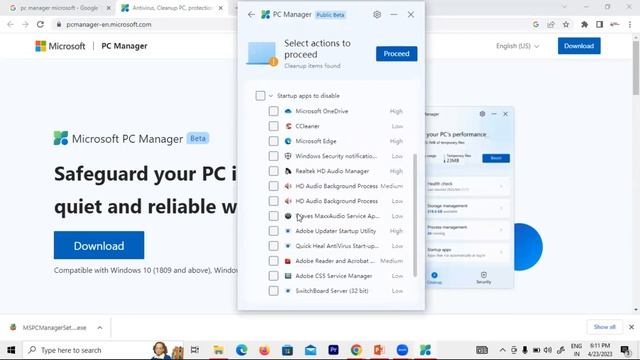Image resolution: width=640 pixels, height=360 pixels.
Task: Reload the page in Chrome
Action: coord(40,24)
